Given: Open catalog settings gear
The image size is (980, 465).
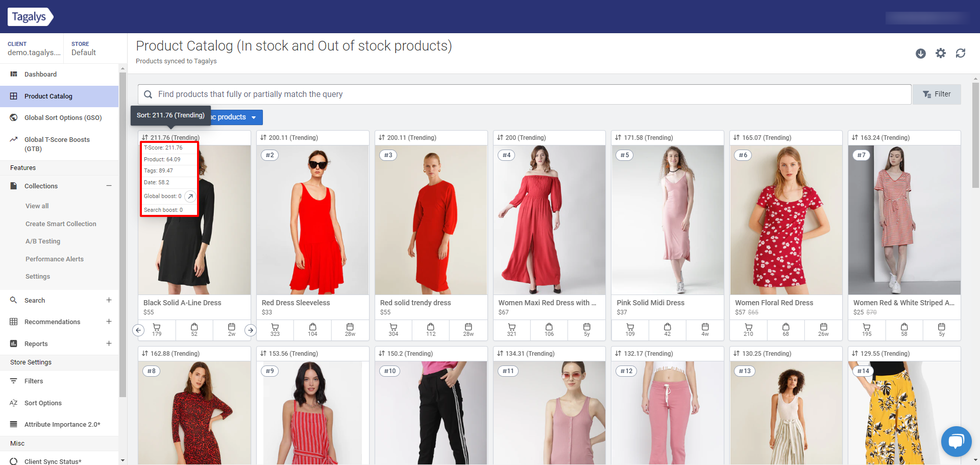Looking at the screenshot, I should pyautogui.click(x=941, y=53).
